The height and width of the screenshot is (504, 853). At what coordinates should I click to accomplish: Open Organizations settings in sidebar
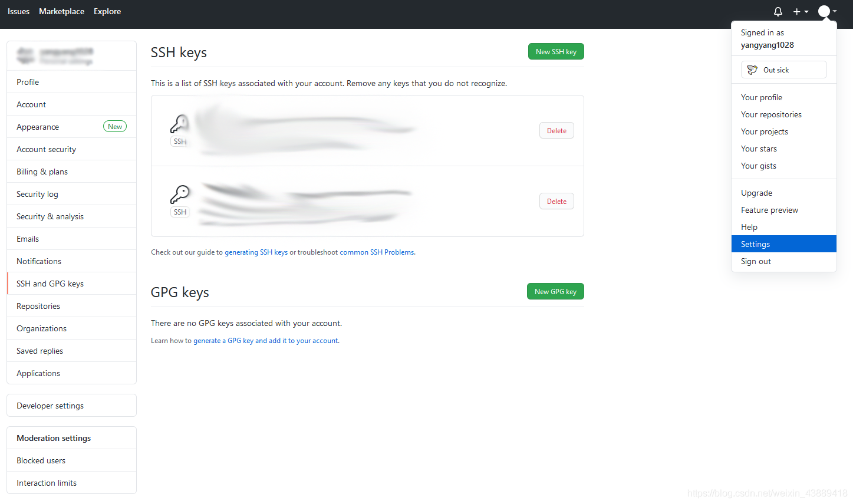pos(71,328)
